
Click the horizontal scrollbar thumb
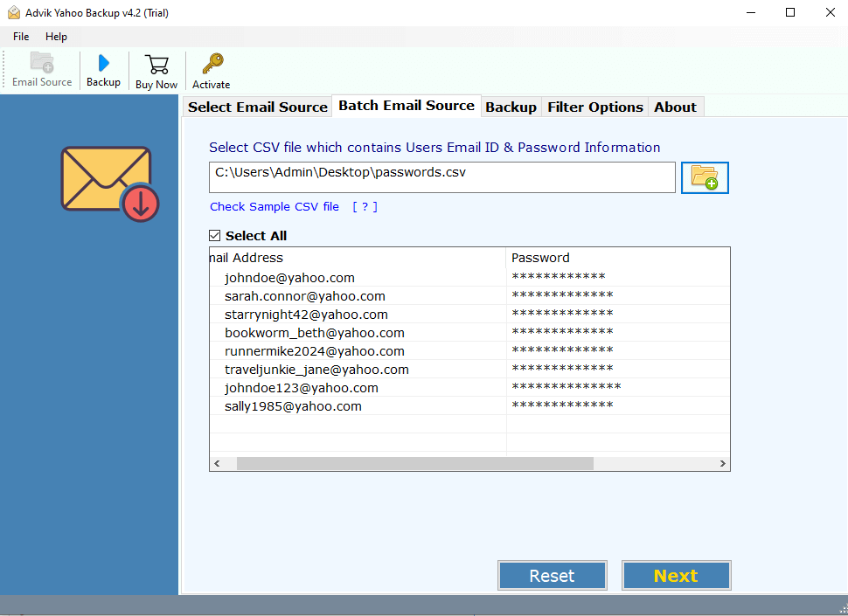tap(414, 463)
